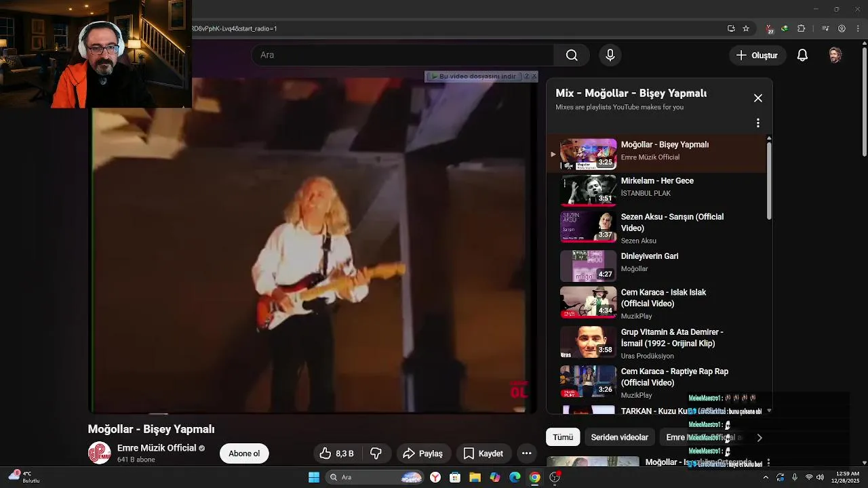This screenshot has height=488, width=868.
Task: Open Emre Müzik Official channel name link
Action: click(x=157, y=448)
